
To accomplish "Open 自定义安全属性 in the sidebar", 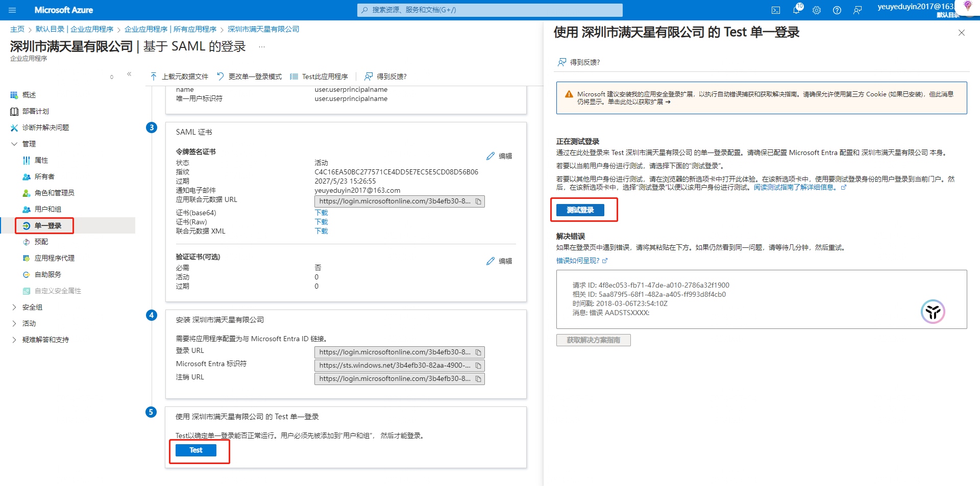I will (58, 291).
